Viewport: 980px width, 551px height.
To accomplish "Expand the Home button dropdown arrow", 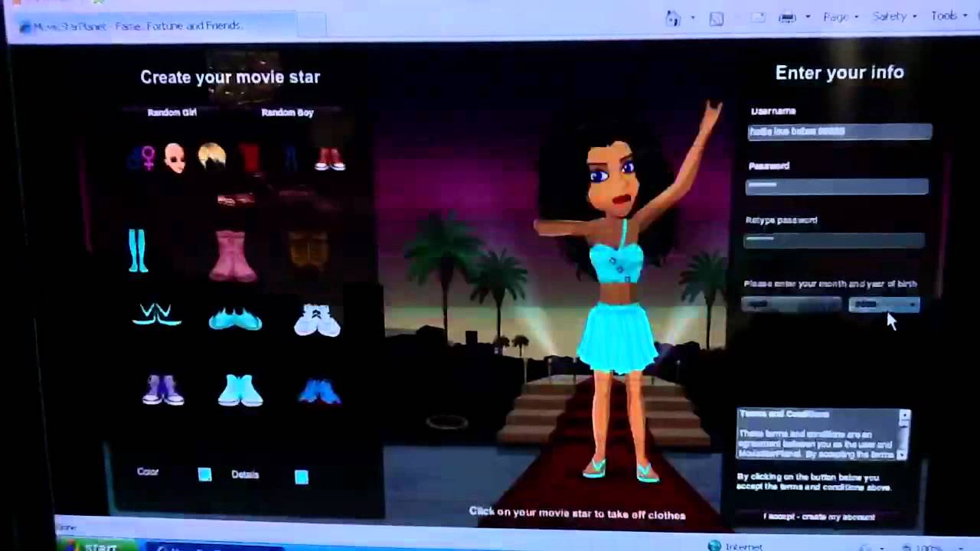I will tap(693, 18).
